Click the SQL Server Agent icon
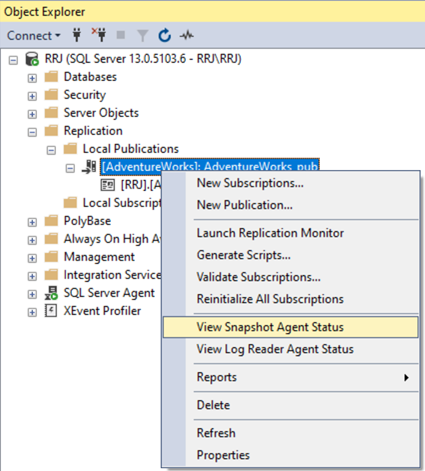The image size is (425, 471). click(x=51, y=293)
